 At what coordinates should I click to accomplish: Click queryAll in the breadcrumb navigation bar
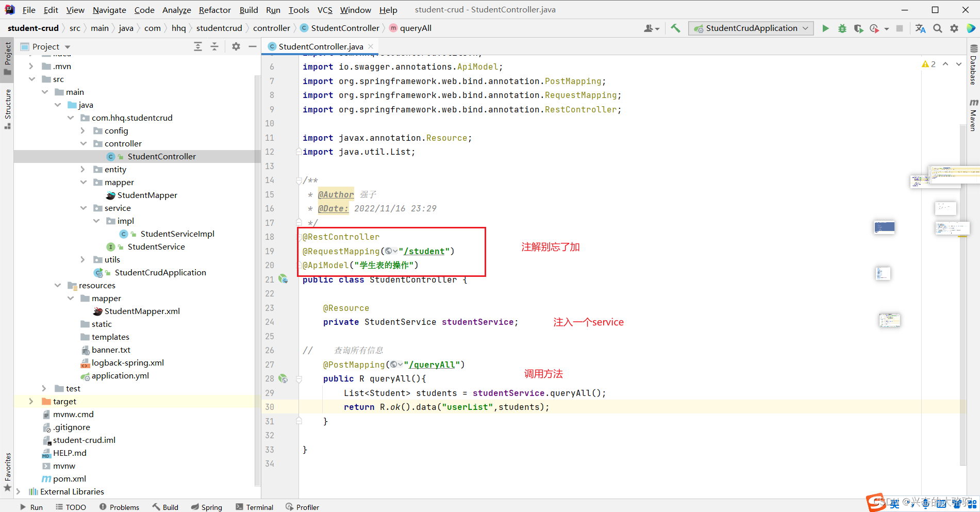click(415, 28)
